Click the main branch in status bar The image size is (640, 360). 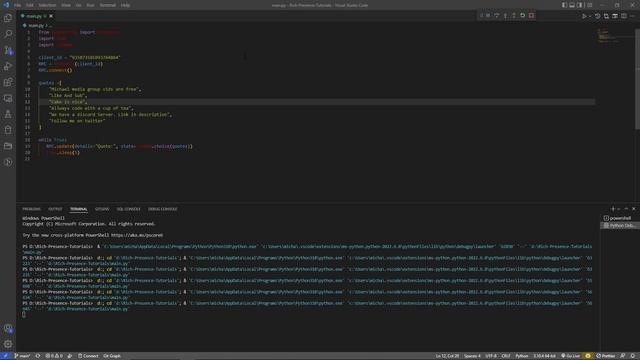22,356
